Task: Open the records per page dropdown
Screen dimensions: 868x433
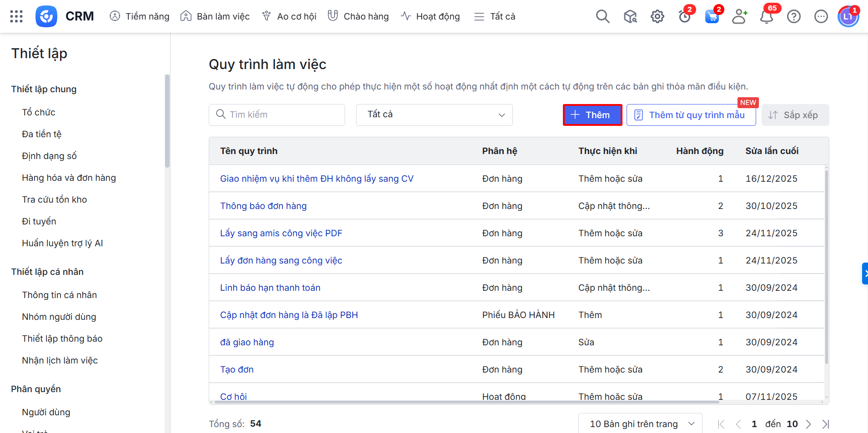Action: click(x=640, y=424)
